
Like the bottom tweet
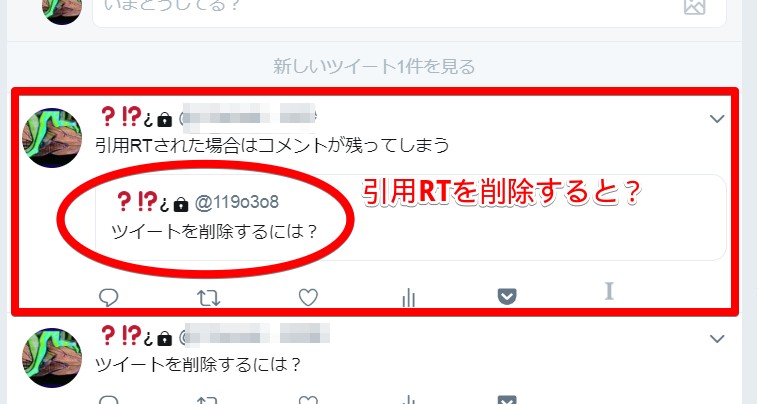point(308,400)
